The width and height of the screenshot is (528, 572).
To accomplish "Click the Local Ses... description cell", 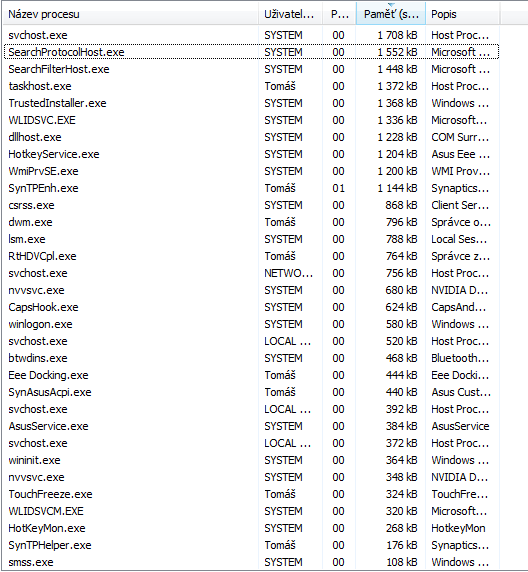I will pos(459,239).
